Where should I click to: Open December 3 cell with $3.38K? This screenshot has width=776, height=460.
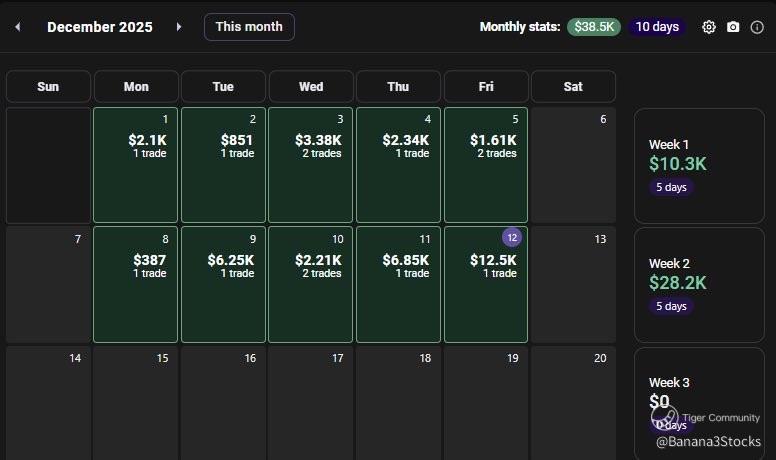[x=311, y=165]
